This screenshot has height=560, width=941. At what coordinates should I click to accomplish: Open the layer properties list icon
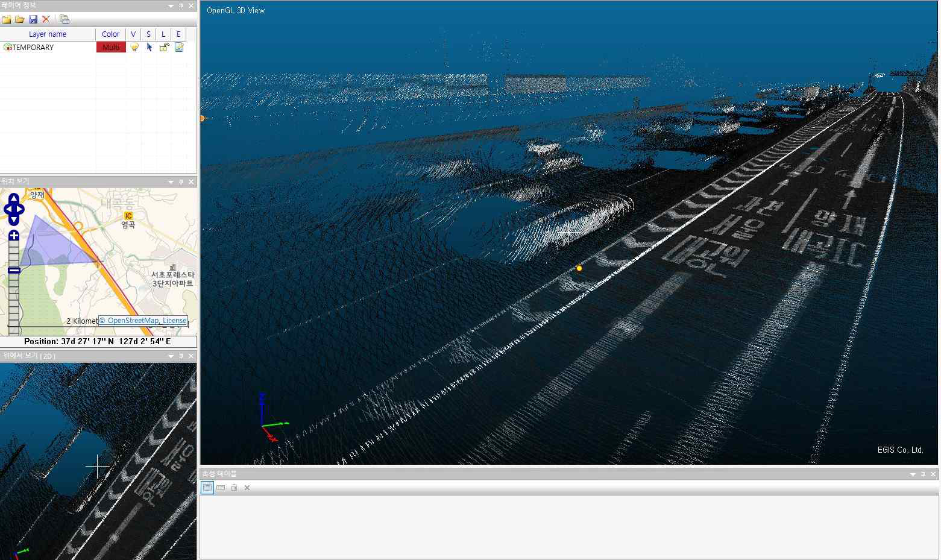click(x=64, y=19)
